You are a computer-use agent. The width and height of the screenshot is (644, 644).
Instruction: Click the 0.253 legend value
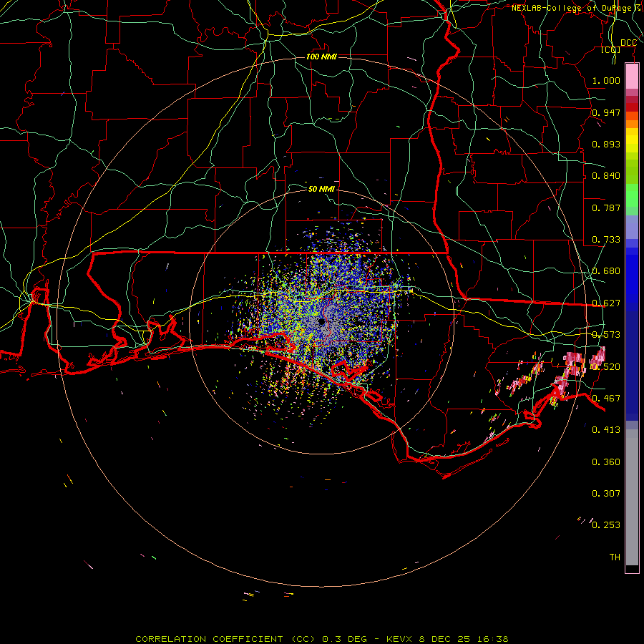click(606, 525)
